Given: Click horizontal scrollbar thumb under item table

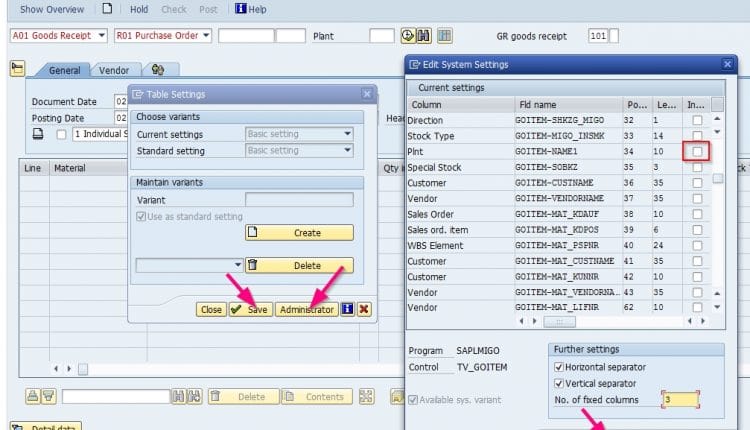Looking at the screenshot, I should (x=83, y=369).
